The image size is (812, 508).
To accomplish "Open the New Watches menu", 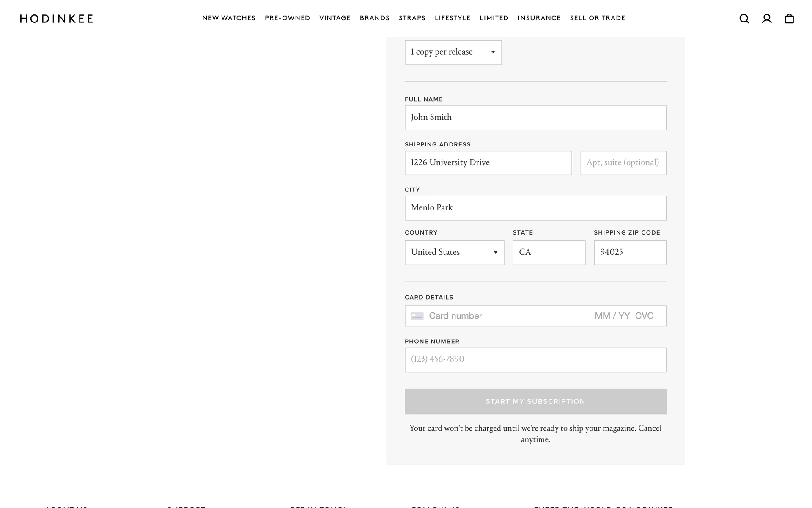I will (229, 18).
